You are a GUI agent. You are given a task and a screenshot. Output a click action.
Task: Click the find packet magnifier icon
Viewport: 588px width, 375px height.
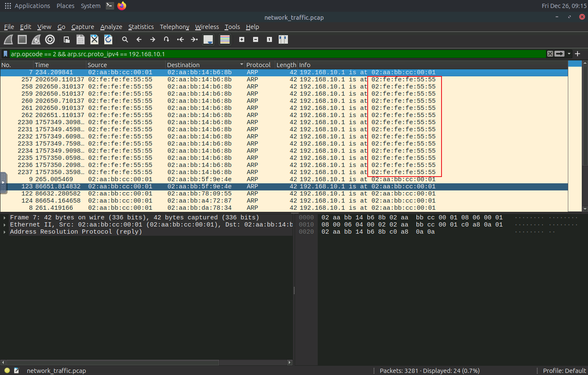click(x=125, y=39)
